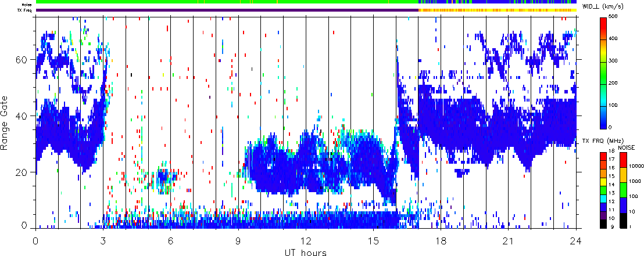The width and height of the screenshot is (644, 256).
Task: Click the yellow-orange section of the TX Freq strip
Action: [498, 10]
